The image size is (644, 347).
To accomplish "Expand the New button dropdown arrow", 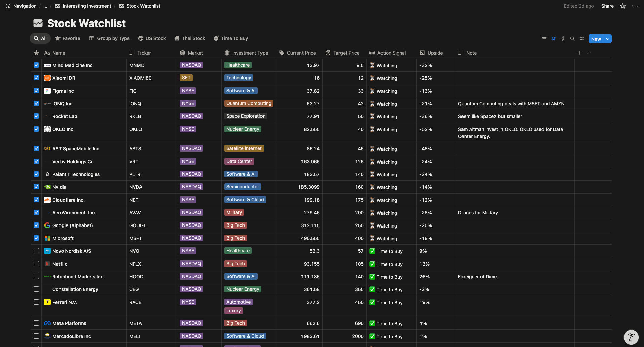I will (x=608, y=39).
